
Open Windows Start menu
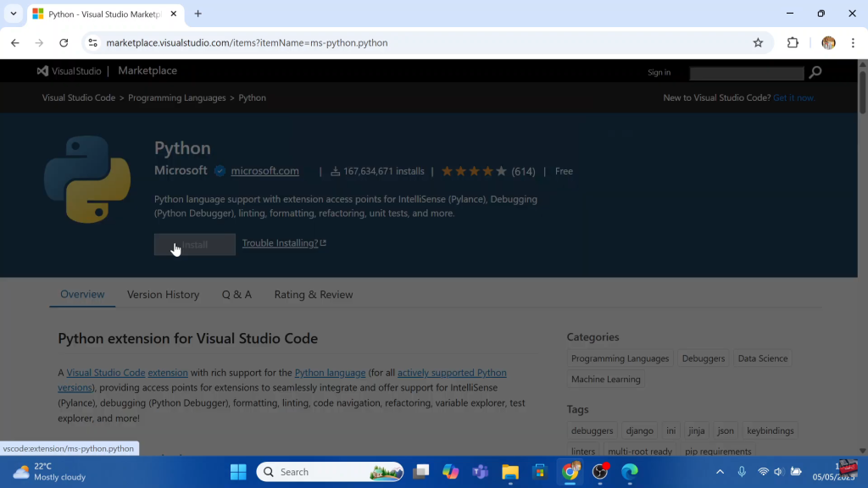click(238, 472)
